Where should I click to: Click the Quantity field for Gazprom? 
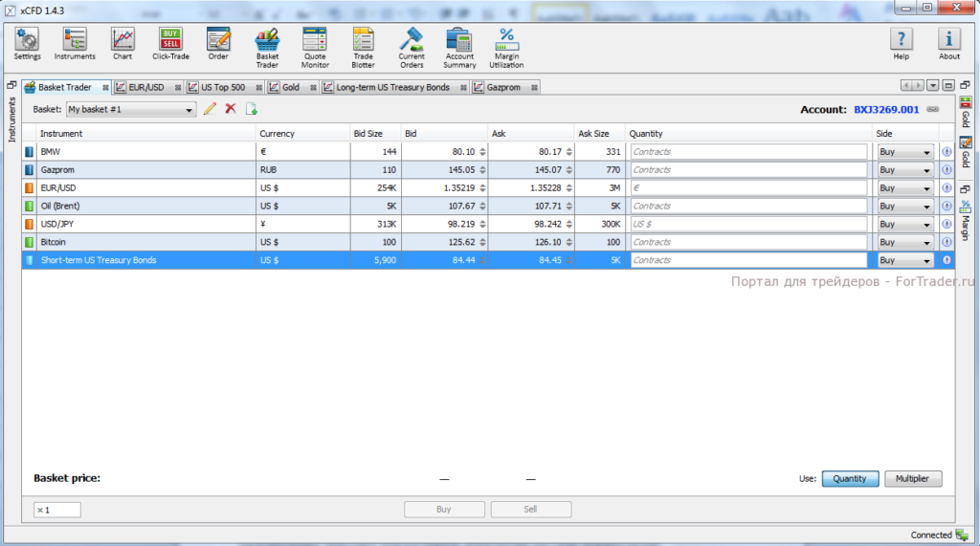point(747,170)
